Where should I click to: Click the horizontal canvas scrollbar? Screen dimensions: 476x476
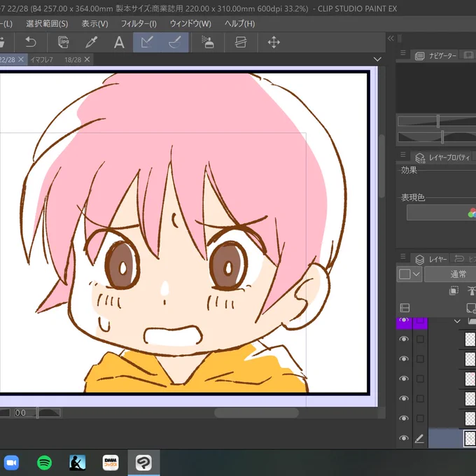click(256, 413)
